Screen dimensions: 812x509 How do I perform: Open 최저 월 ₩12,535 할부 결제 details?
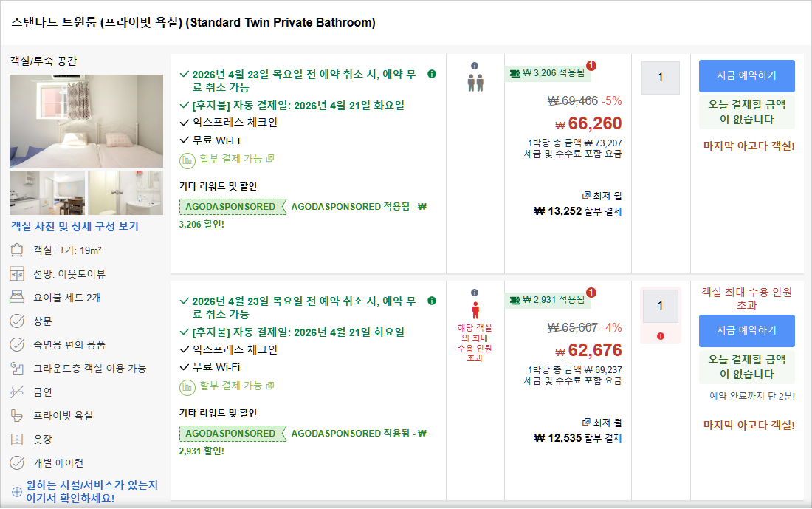[x=578, y=438]
